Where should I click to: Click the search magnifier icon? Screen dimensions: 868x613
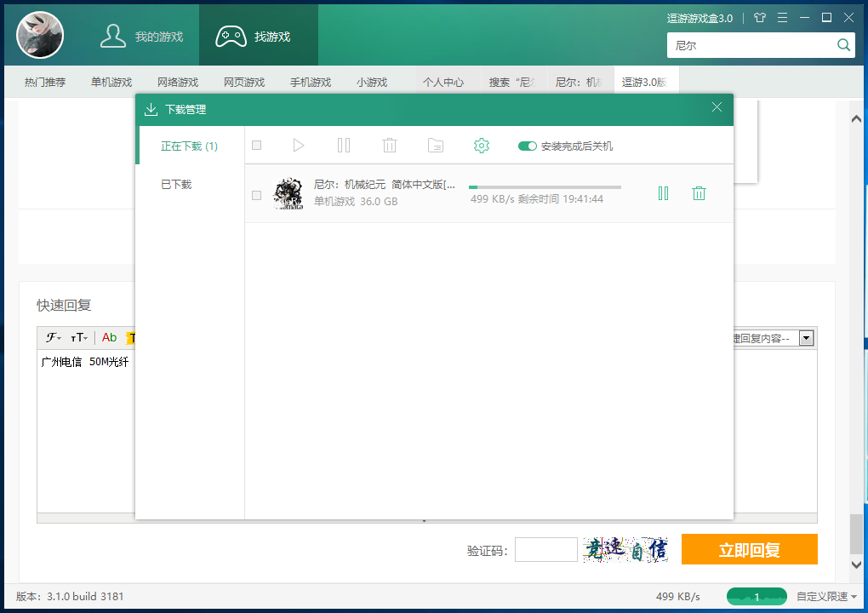point(843,45)
